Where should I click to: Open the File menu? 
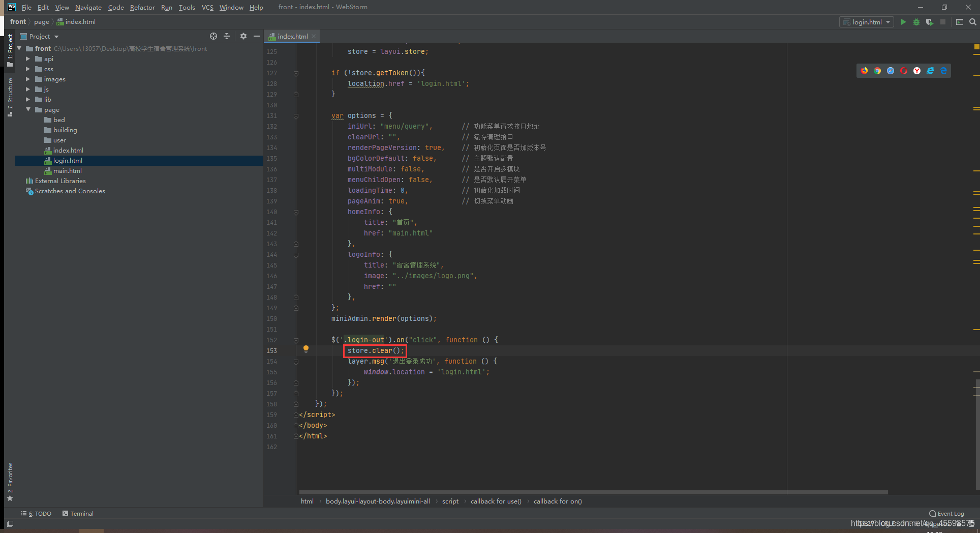[26, 7]
